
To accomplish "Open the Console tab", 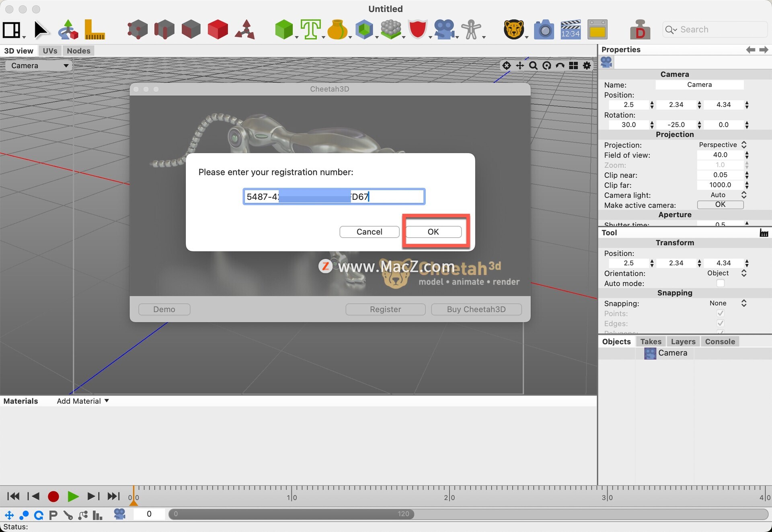I will click(x=720, y=341).
